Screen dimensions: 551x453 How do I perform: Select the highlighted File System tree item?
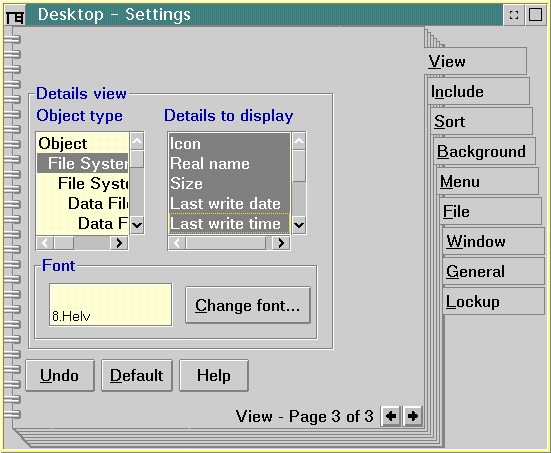[83, 163]
